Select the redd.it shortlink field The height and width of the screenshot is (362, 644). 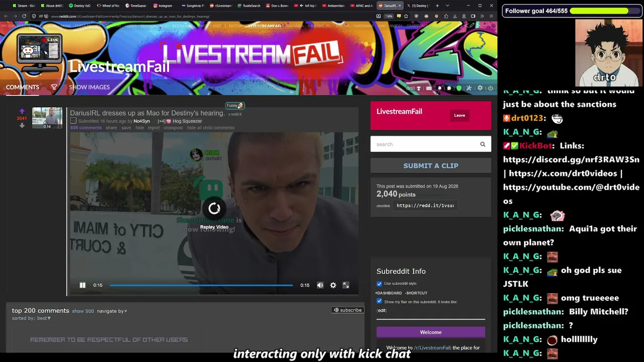(425, 205)
